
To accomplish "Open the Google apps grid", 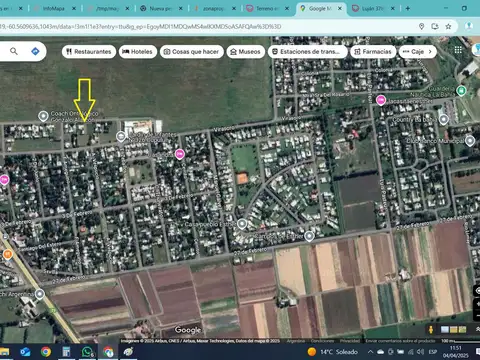I will tap(458, 50).
